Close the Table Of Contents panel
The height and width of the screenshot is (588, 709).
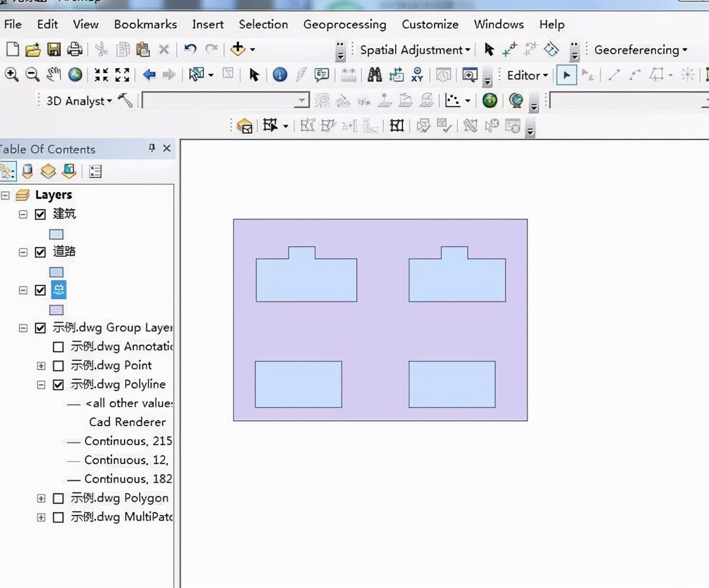167,148
